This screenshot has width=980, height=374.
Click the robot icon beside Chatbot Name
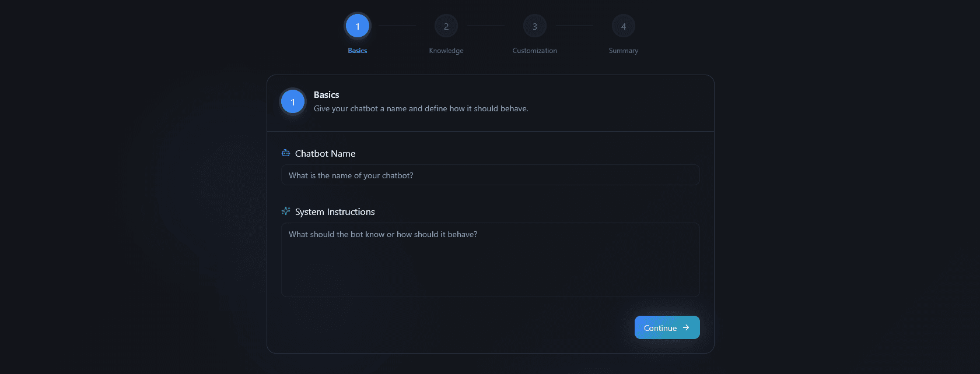point(285,153)
